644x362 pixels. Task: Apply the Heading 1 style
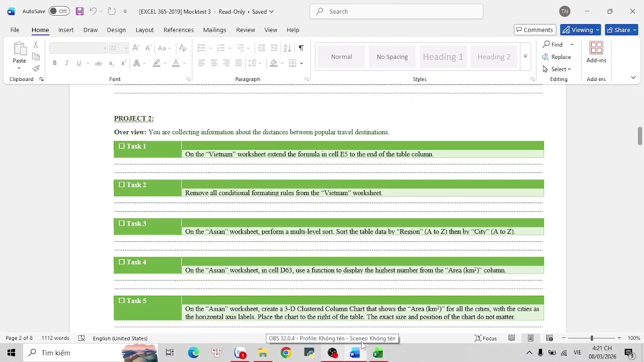pos(443,56)
